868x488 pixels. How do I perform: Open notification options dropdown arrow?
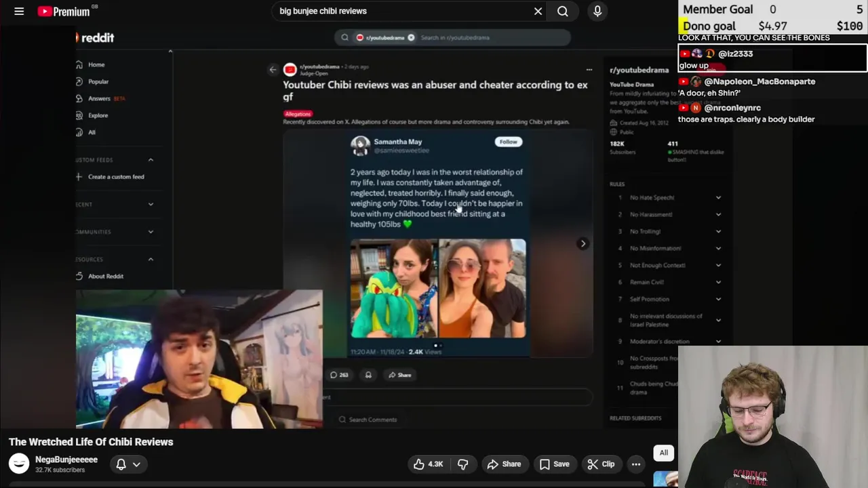tap(136, 464)
